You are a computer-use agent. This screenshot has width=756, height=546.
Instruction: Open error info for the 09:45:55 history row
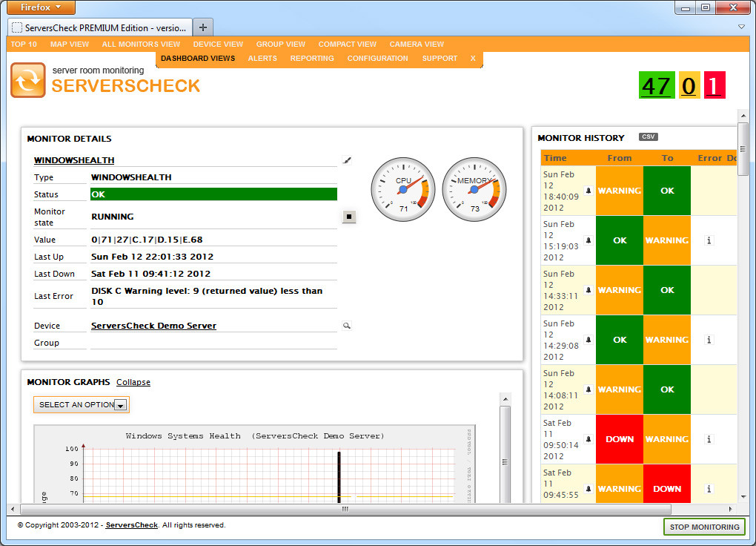click(709, 489)
